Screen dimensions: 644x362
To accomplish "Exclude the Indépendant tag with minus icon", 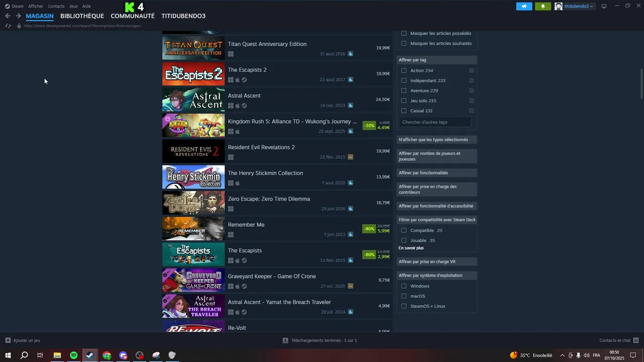I will [x=471, y=80].
